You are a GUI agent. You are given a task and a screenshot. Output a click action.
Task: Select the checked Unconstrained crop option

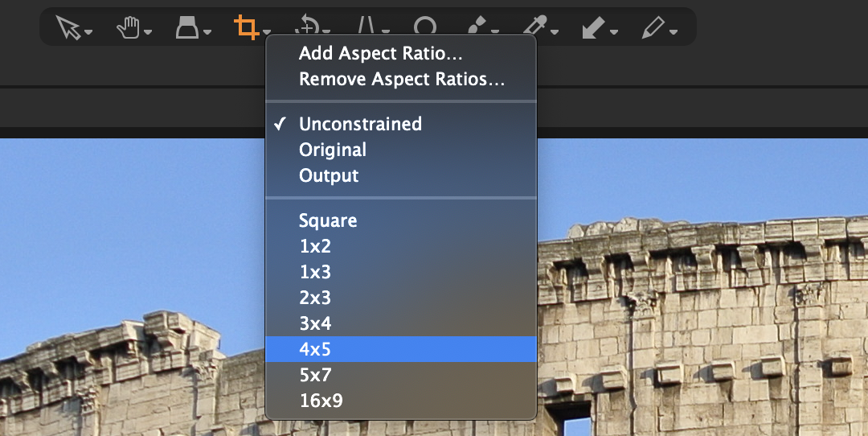tap(360, 124)
